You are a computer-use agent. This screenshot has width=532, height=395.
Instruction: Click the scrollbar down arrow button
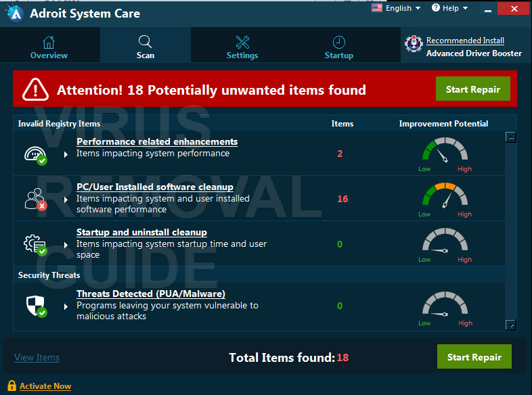pos(510,325)
